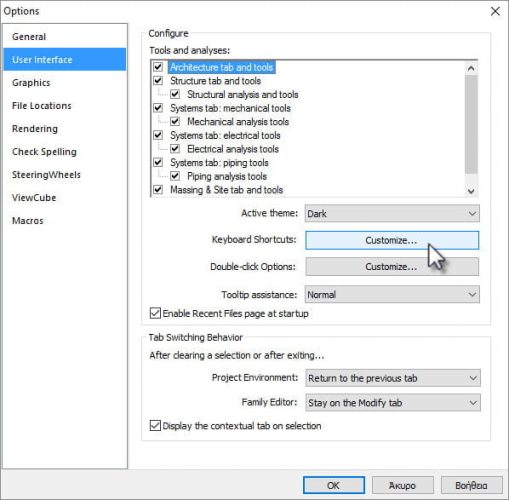The image size is (509, 500).
Task: Toggle Systems tab: electrical tools checkbox
Action: click(x=158, y=135)
